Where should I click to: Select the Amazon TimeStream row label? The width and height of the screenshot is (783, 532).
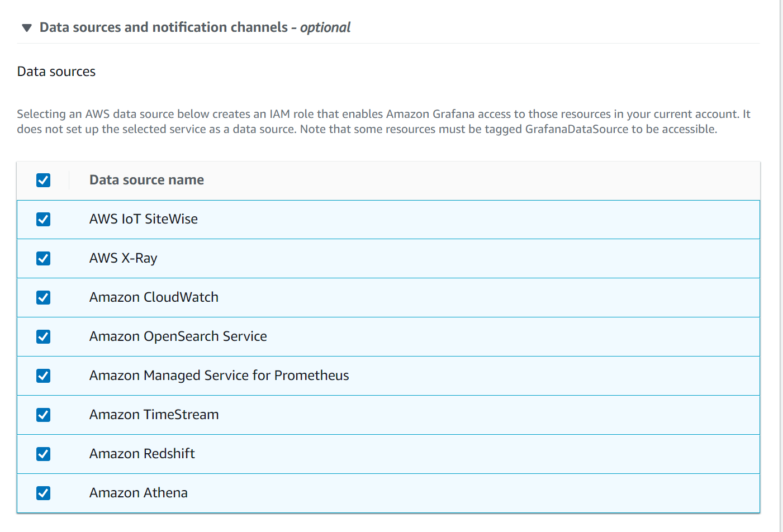(x=154, y=415)
